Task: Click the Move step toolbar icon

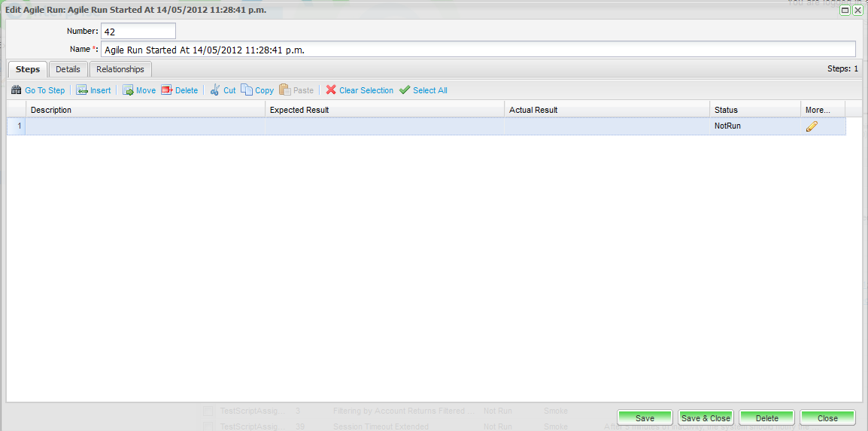Action: pos(128,90)
